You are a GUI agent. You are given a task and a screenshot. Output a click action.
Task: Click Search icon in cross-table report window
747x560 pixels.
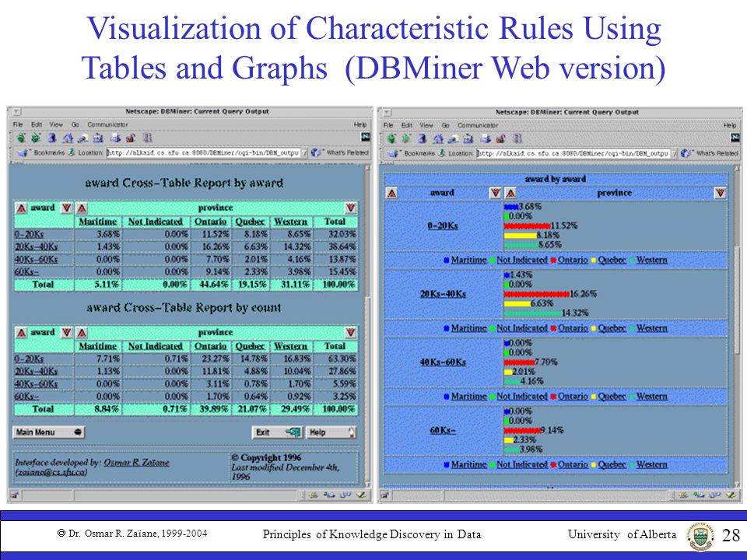83,138
